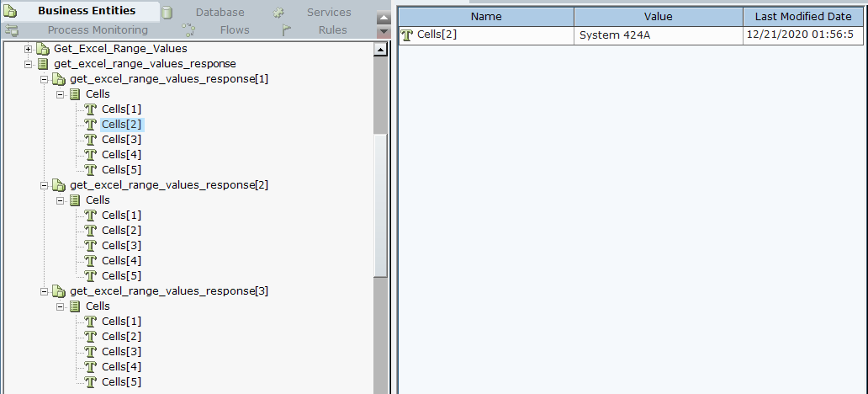Screen dimensions: 868x394
Task: Click the tree panel scroll up arrow
Action: 380,50
